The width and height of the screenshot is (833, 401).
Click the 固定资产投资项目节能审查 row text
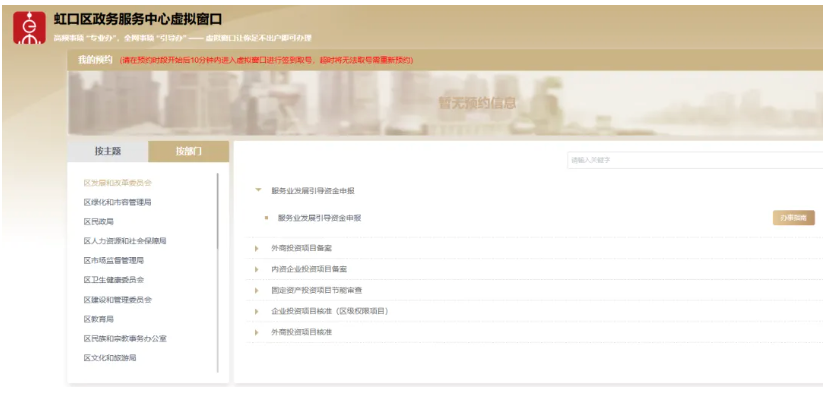click(x=317, y=291)
